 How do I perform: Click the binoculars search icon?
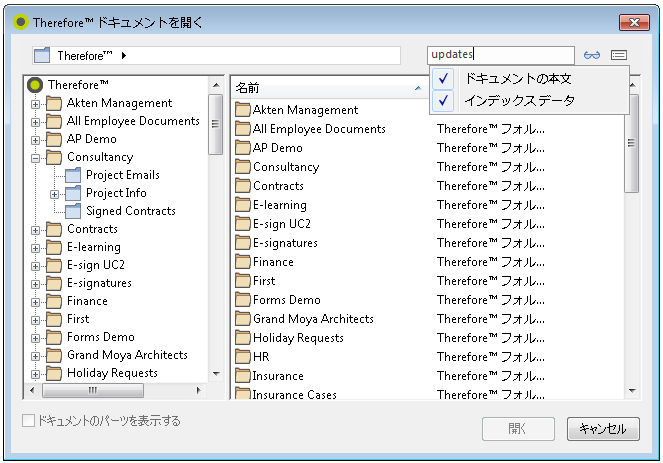point(592,55)
